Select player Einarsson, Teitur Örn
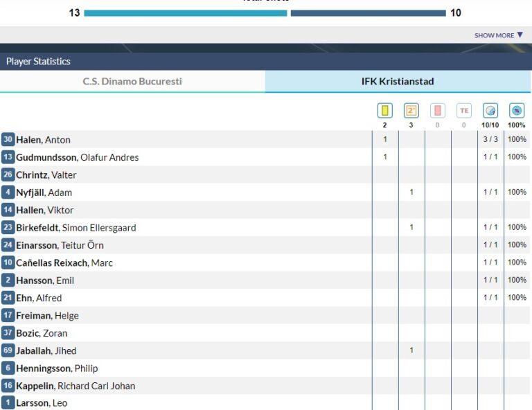Screen dimensions: 532x410 [60, 245]
